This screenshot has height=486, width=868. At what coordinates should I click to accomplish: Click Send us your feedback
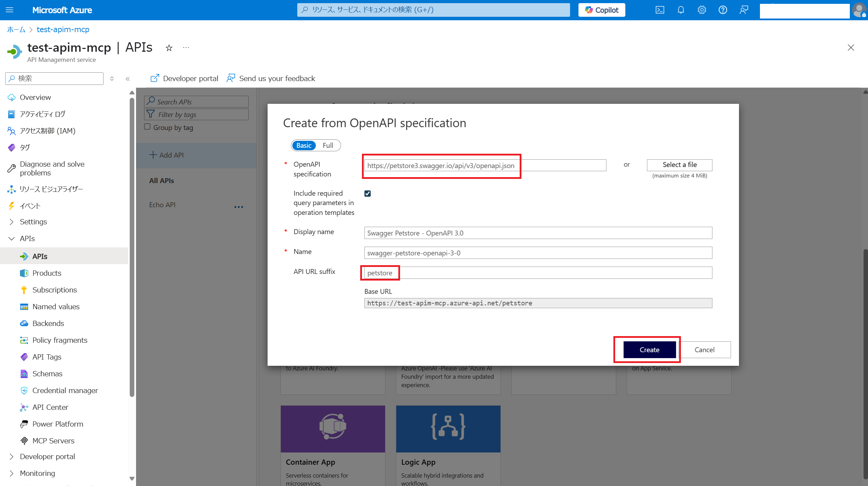(271, 78)
